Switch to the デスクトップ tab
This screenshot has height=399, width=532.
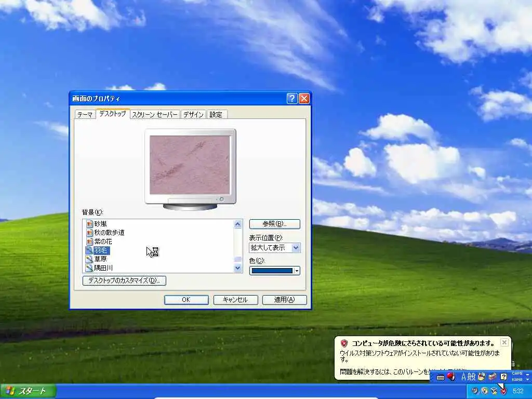pyautogui.click(x=112, y=114)
